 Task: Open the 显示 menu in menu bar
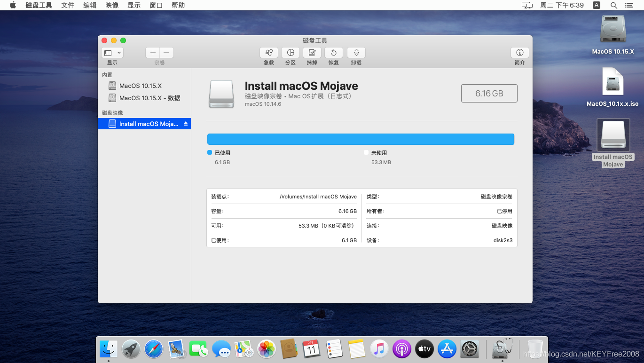[134, 5]
